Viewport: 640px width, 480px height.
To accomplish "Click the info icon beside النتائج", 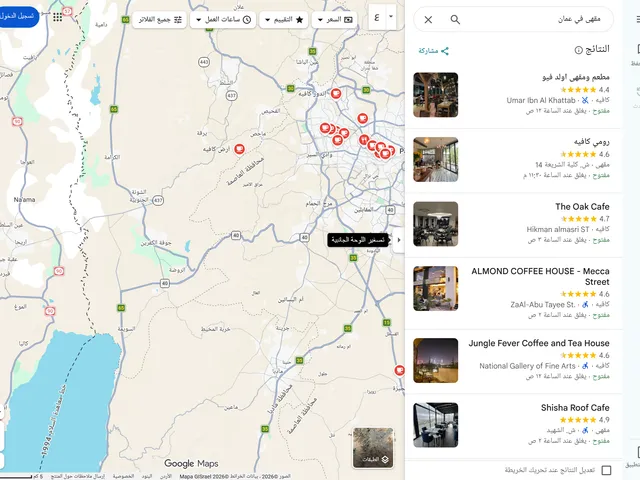I will pyautogui.click(x=578, y=50).
